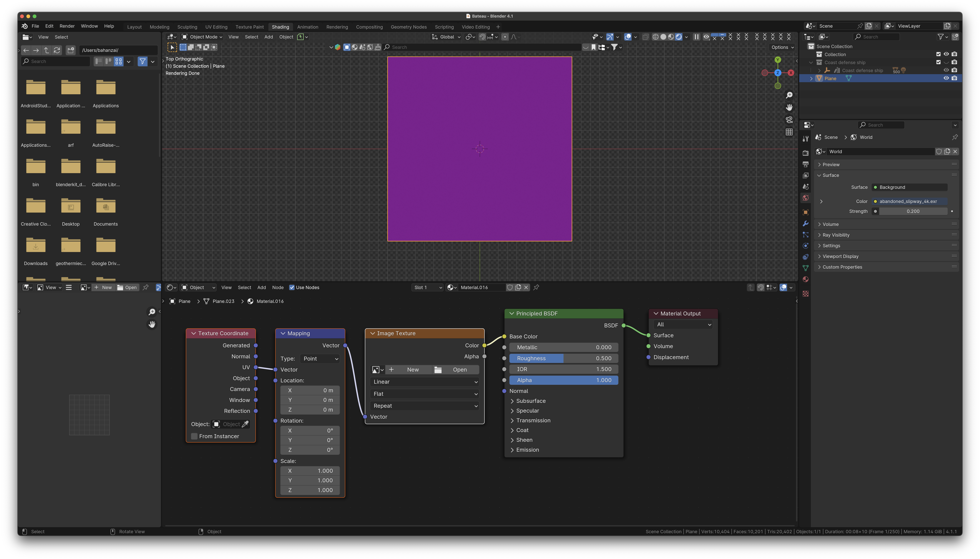This screenshot has width=980, height=559.
Task: Switch perspective/orthographic with the grid gizmo
Action: click(x=789, y=132)
